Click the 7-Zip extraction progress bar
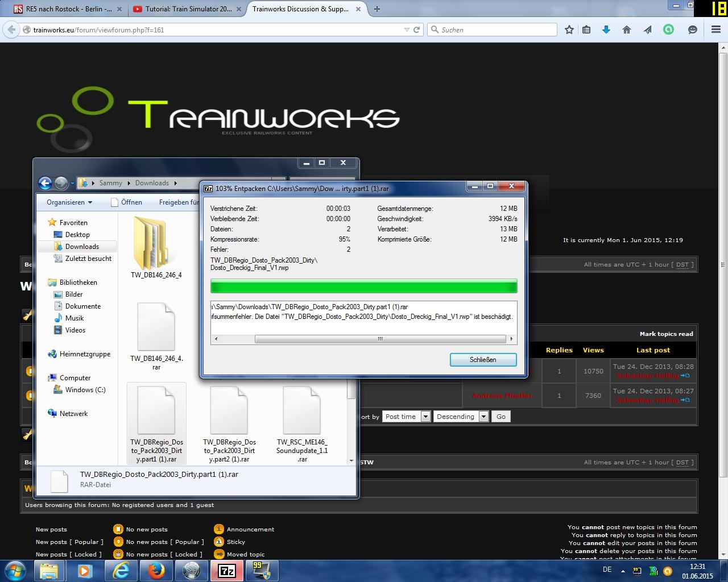This screenshot has height=582, width=728. coord(363,286)
